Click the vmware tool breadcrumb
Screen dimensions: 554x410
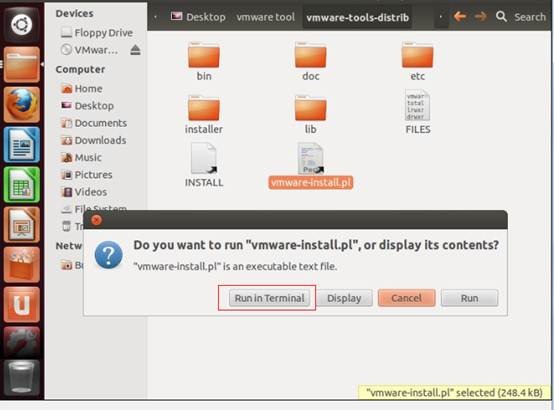point(266,17)
